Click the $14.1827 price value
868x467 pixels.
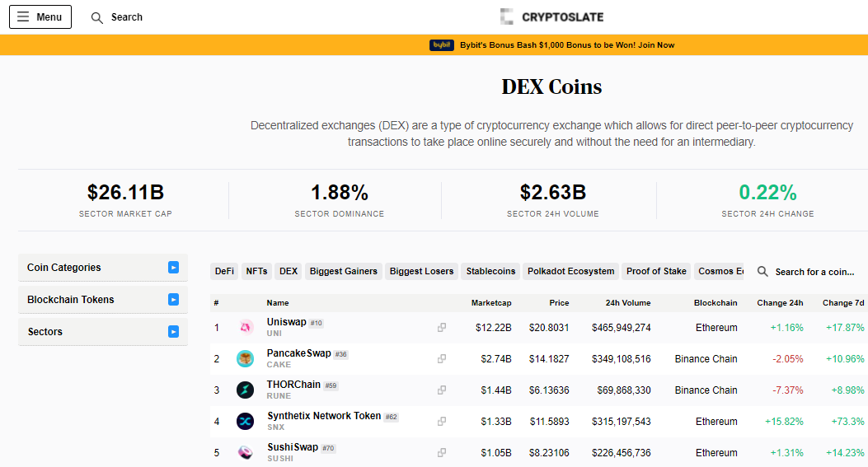(549, 358)
